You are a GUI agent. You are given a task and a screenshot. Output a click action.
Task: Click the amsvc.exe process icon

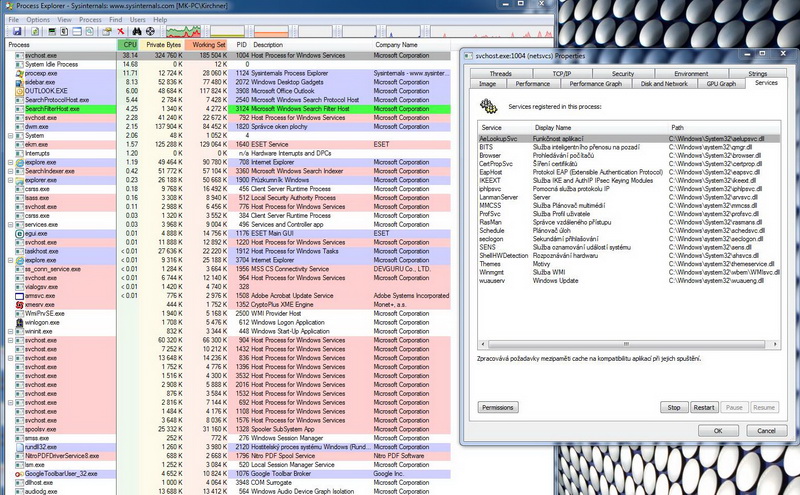coord(19,296)
